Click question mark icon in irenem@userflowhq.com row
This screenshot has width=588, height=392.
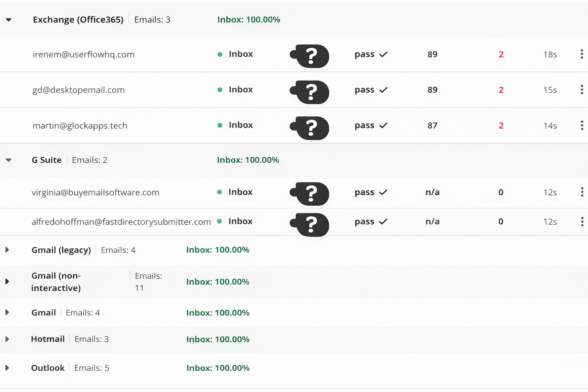click(x=312, y=56)
